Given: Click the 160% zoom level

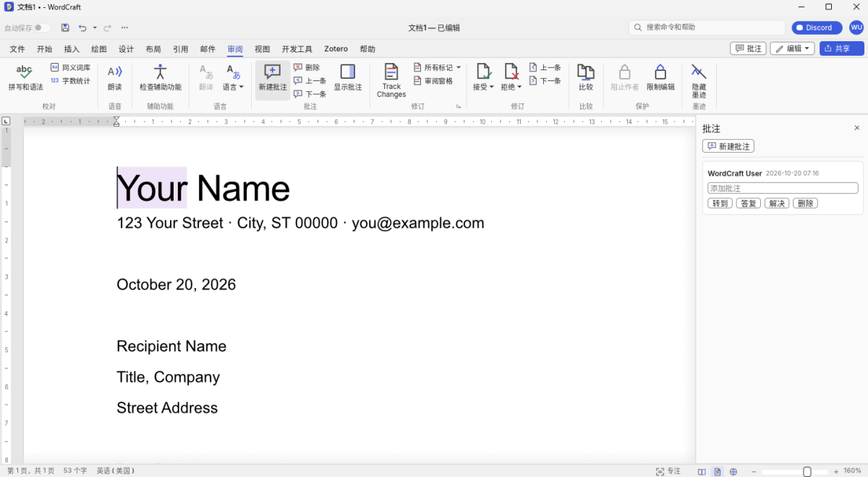Looking at the screenshot, I should point(852,471).
